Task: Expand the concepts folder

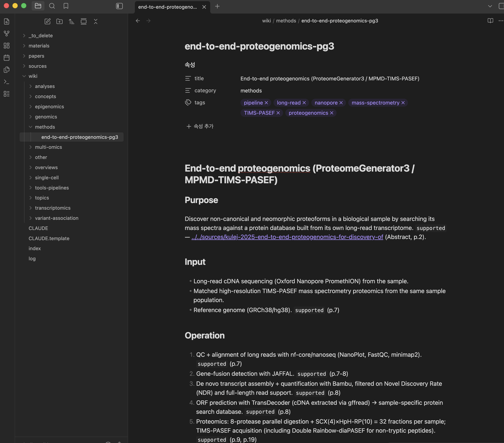Action: coord(31,96)
